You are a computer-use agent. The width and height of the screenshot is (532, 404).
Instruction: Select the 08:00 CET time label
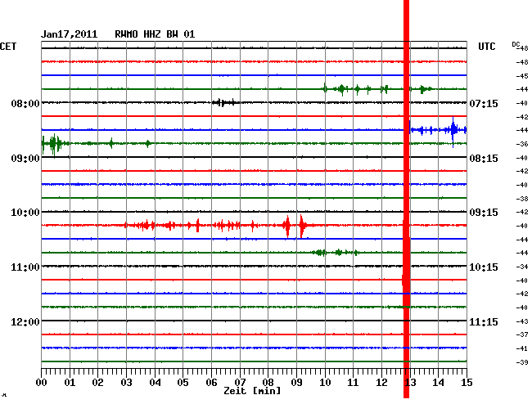(x=25, y=104)
